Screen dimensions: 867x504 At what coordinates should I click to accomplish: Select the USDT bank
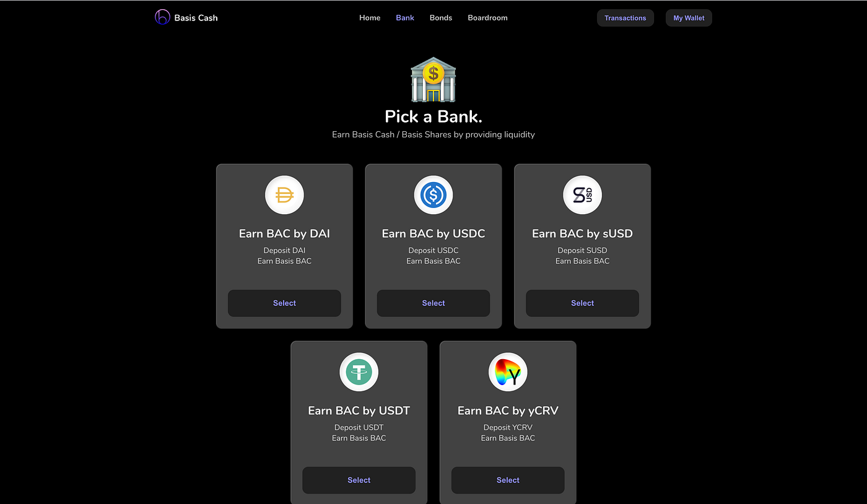click(x=359, y=480)
